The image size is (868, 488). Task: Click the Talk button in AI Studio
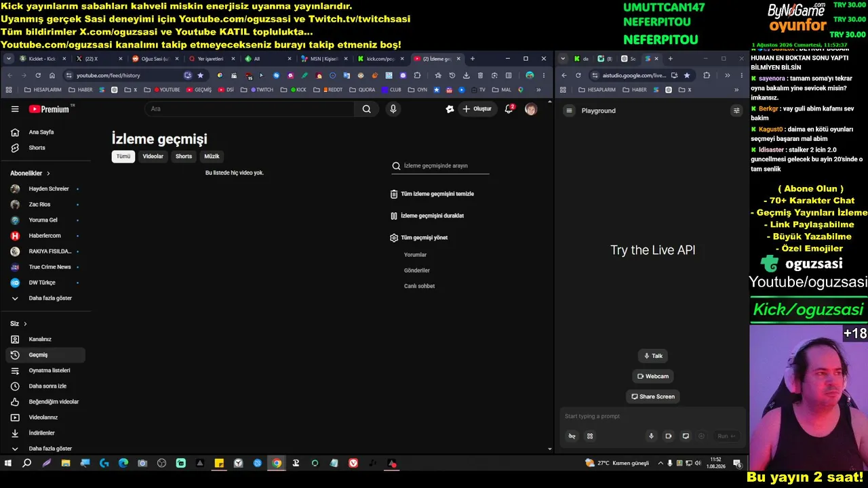point(653,356)
